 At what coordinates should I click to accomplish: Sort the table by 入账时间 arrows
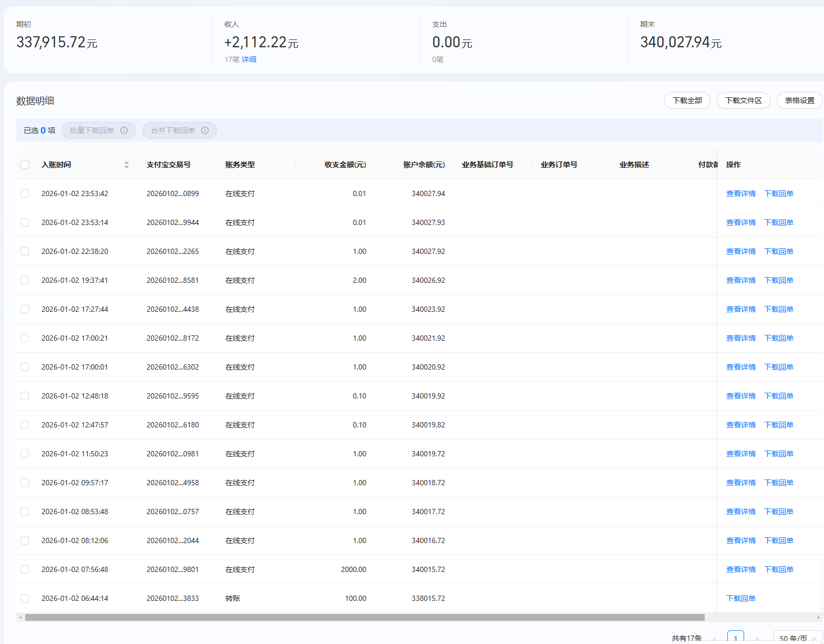(127, 165)
